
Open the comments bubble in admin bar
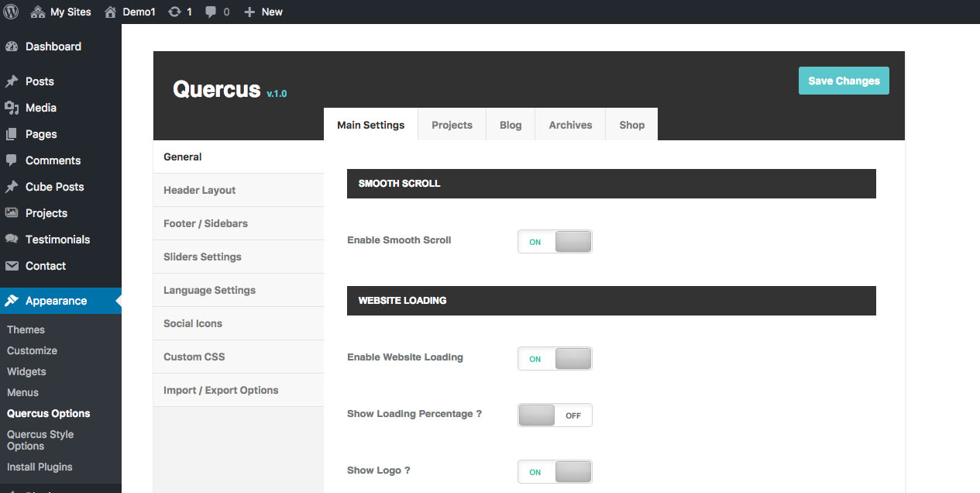pyautogui.click(x=211, y=12)
